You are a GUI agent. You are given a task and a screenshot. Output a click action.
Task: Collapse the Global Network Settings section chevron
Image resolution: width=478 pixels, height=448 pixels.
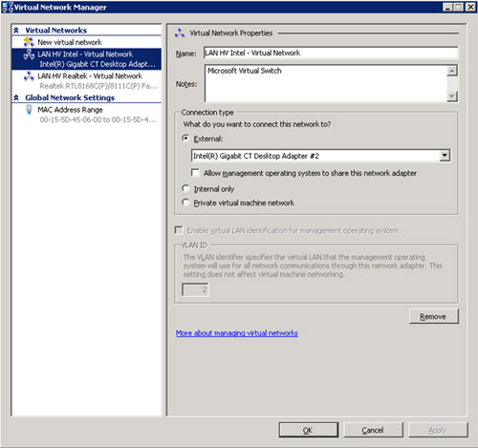point(16,97)
